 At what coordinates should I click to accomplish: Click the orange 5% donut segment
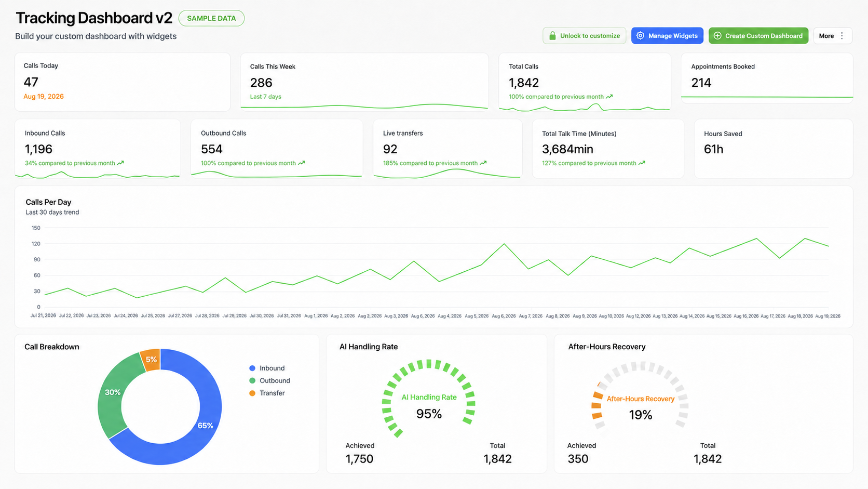pos(151,360)
